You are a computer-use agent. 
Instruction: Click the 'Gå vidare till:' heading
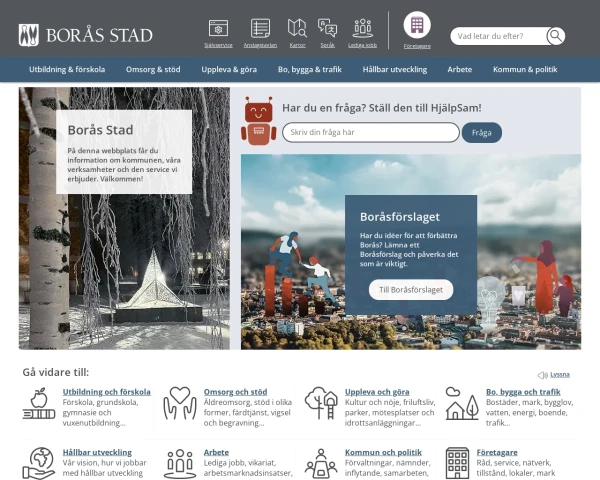pos(56,372)
